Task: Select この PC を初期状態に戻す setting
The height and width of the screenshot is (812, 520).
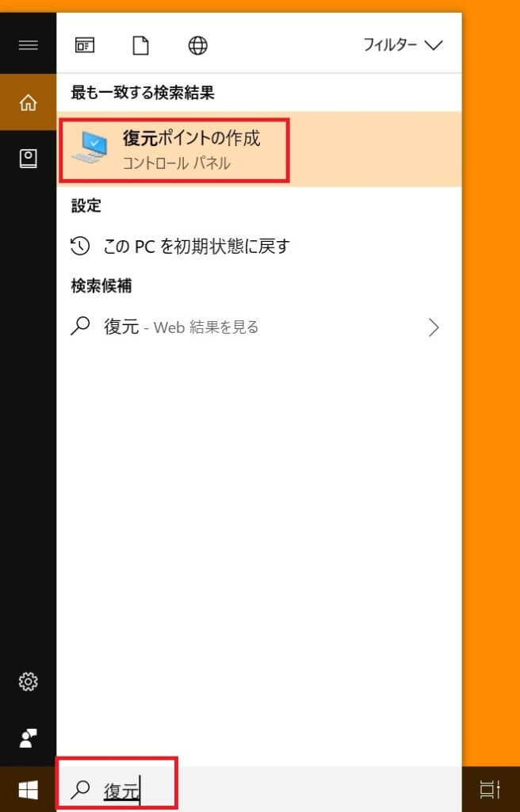Action: coord(259,247)
